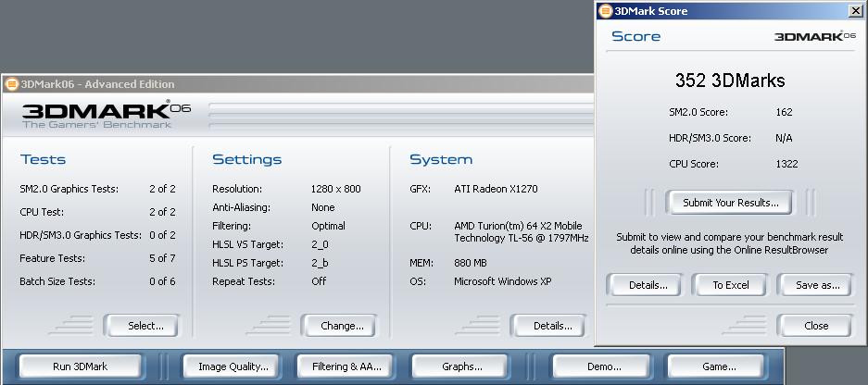The image size is (868, 385).
Task: Click SM2.0 Score value 162
Action: point(784,112)
